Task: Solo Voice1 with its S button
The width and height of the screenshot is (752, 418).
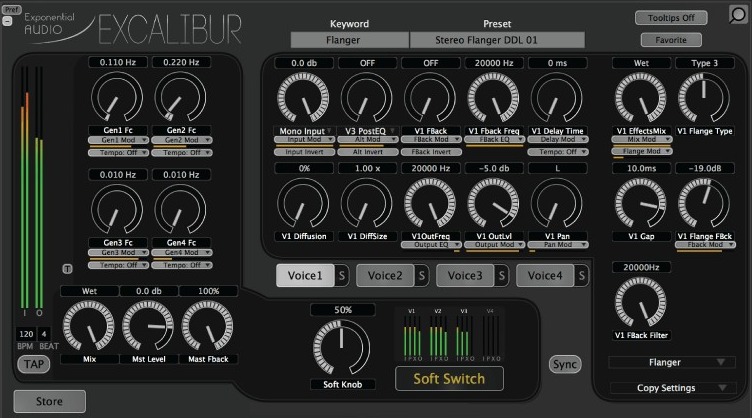Action: pyautogui.click(x=341, y=276)
